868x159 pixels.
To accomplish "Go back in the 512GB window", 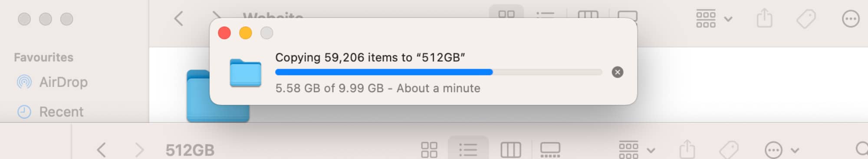I will pyautogui.click(x=101, y=150).
